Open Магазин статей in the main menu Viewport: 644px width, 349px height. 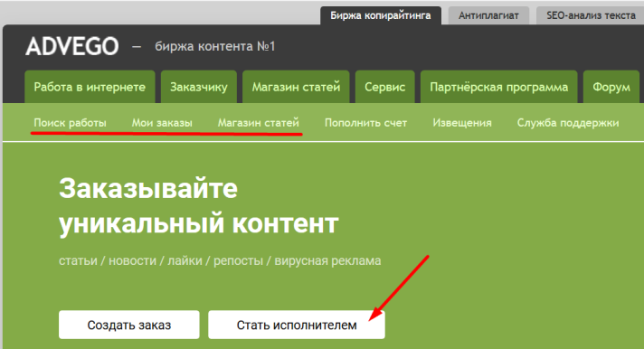296,87
